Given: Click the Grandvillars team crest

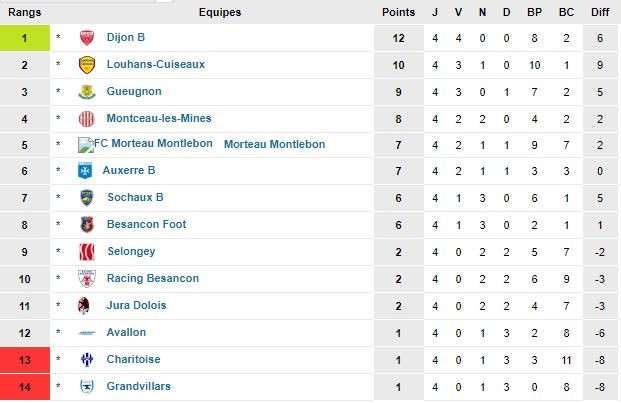Looking at the screenshot, I should [x=87, y=386].
